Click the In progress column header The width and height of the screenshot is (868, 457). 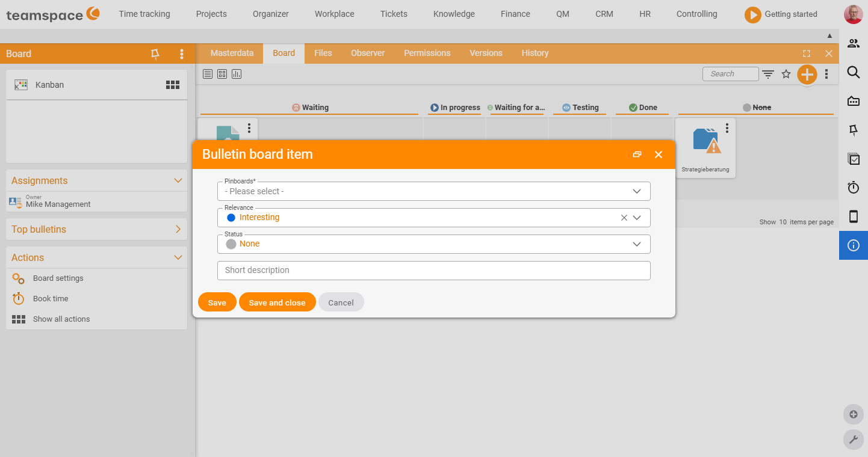click(x=454, y=108)
